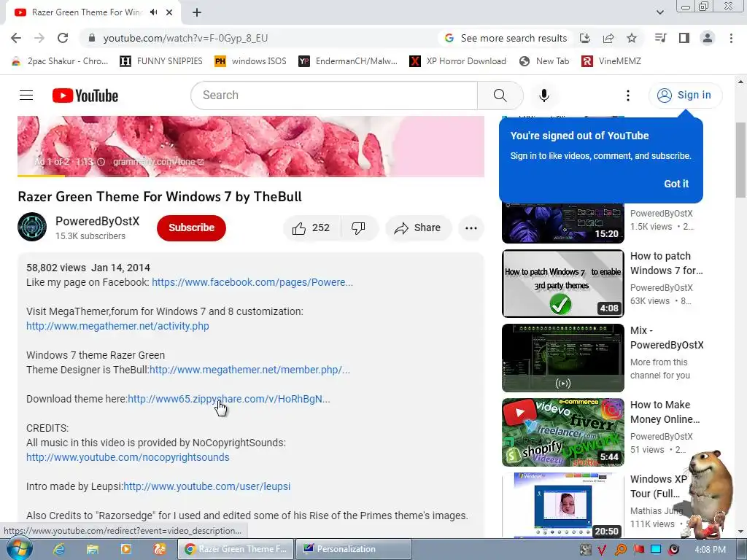The image size is (747, 560).
Task: Open How to patch Windows 7 video thumbnail
Action: tap(562, 284)
